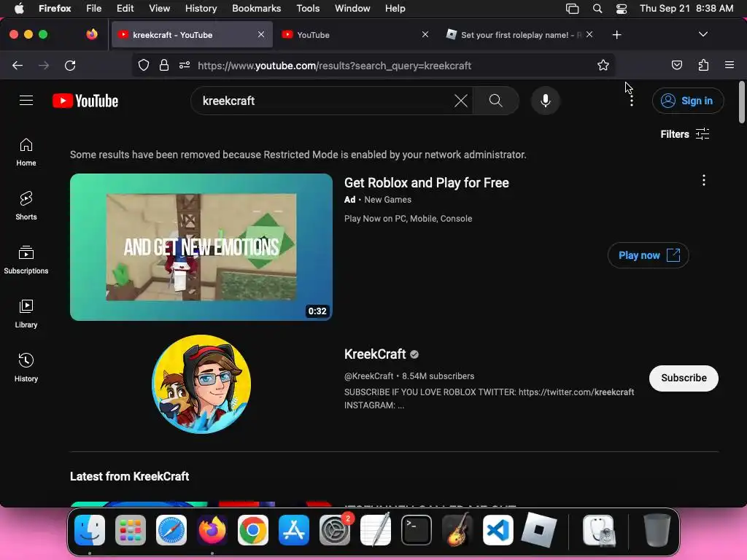Image resolution: width=747 pixels, height=560 pixels.
Task: View site security via padlock icon
Action: [164, 65]
